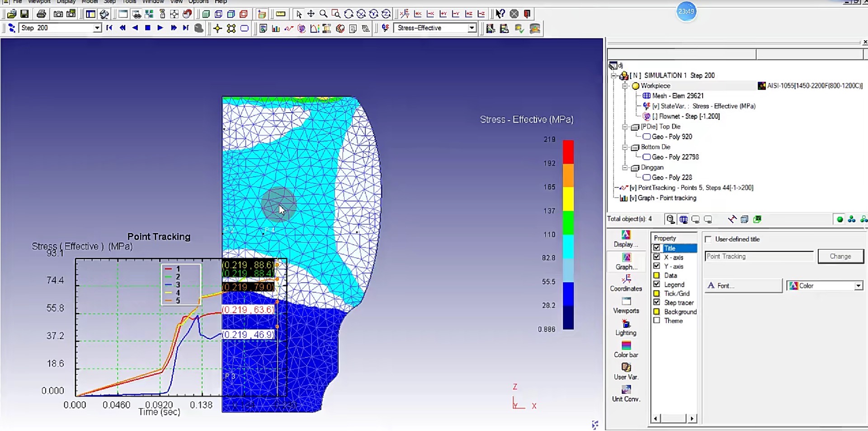Open the Color bar settings
The height and width of the screenshot is (431, 868).
pyautogui.click(x=626, y=349)
